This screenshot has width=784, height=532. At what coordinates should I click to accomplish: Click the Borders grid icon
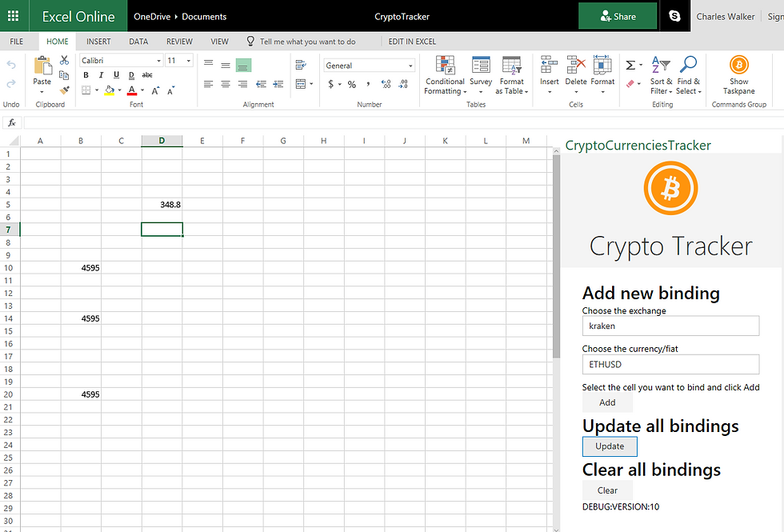tap(86, 90)
